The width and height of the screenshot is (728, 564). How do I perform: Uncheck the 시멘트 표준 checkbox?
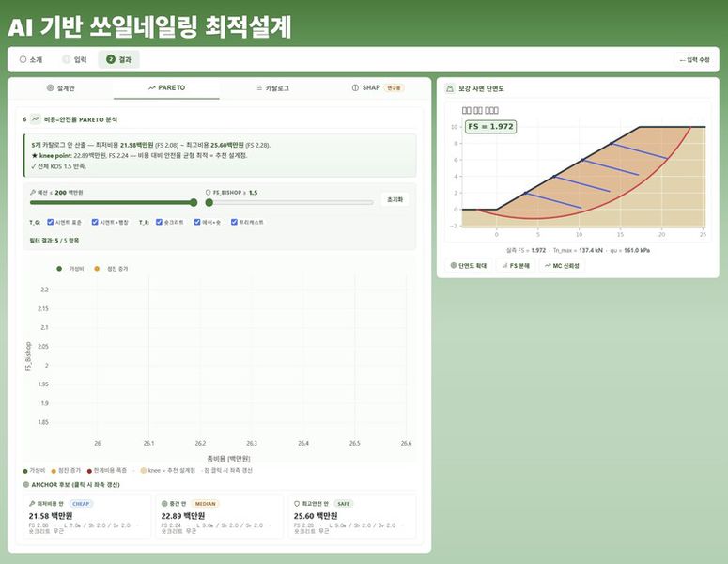coord(51,222)
